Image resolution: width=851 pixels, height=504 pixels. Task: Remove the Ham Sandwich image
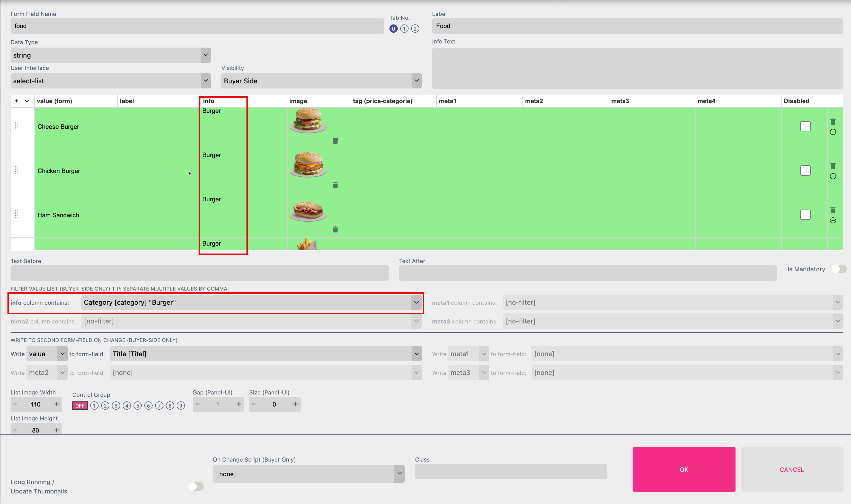click(335, 229)
